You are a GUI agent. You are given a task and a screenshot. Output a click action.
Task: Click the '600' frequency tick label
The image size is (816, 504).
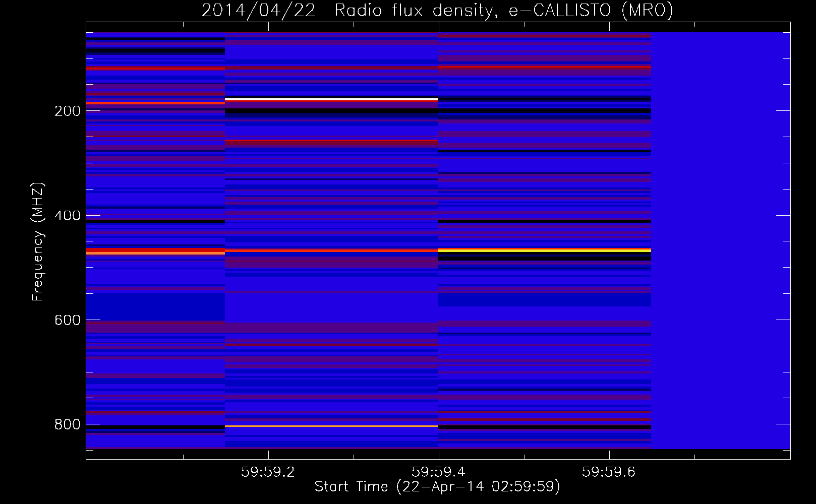click(x=68, y=321)
